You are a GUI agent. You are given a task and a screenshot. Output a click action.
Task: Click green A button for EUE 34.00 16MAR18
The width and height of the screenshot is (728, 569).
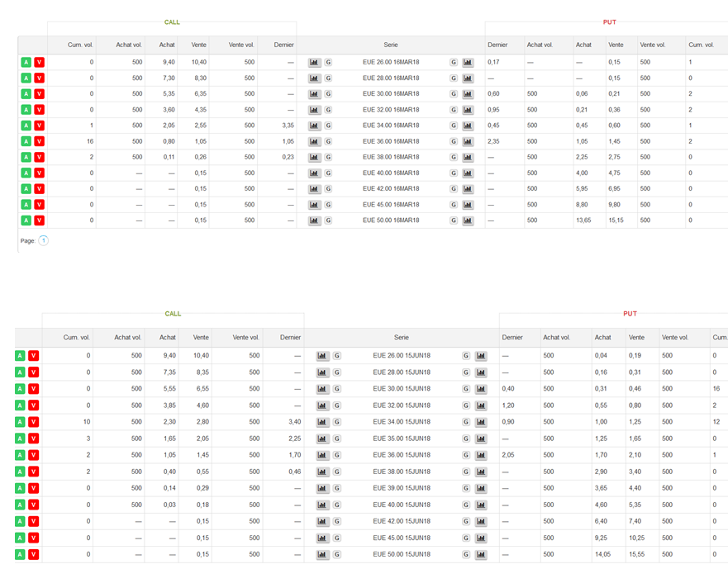pos(26,126)
